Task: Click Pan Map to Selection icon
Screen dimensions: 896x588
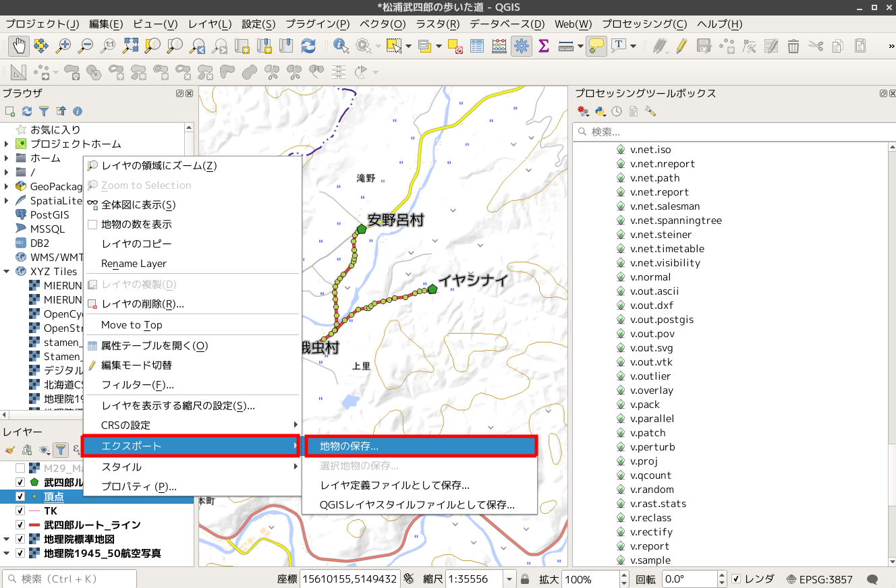Action: pyautogui.click(x=41, y=46)
